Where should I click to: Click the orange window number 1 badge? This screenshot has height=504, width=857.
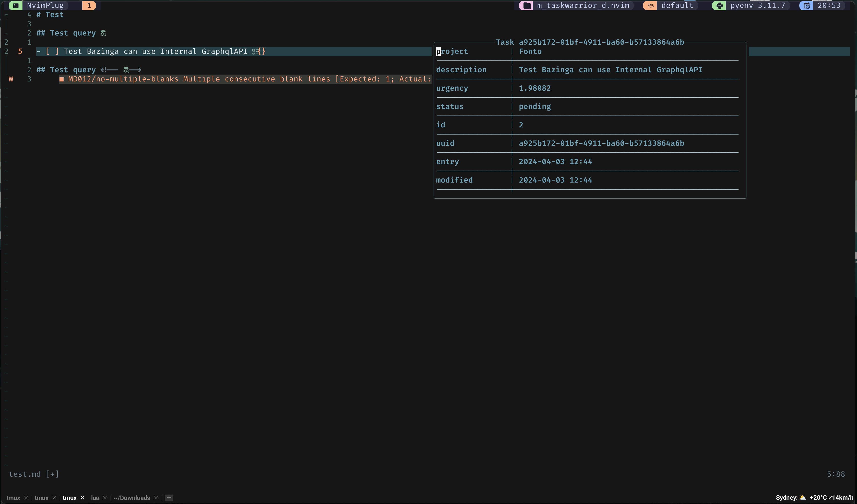89,5
